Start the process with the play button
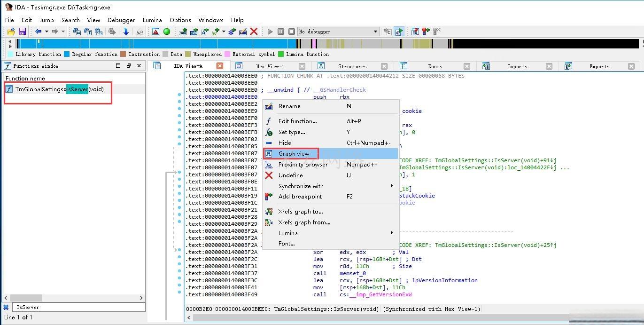Viewport: 644px width, 325px height. [270, 32]
